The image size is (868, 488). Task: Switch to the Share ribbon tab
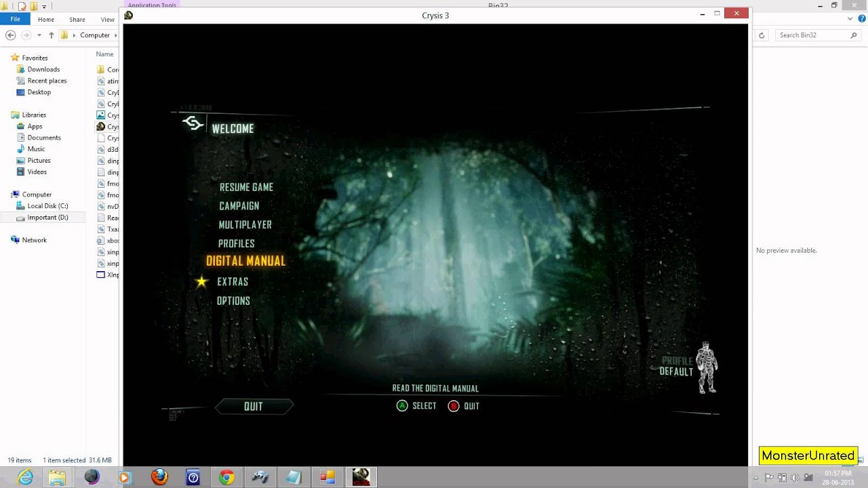point(77,20)
